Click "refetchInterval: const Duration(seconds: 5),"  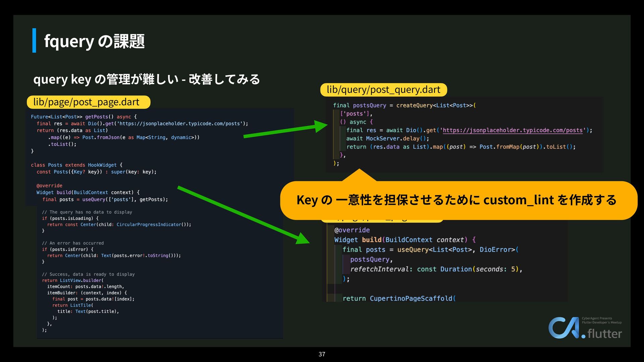tap(436, 269)
